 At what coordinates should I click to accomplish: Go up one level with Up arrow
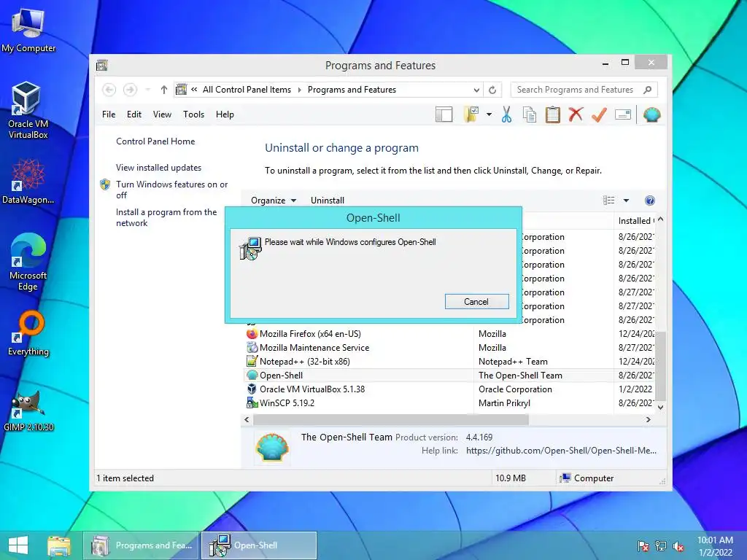(164, 90)
